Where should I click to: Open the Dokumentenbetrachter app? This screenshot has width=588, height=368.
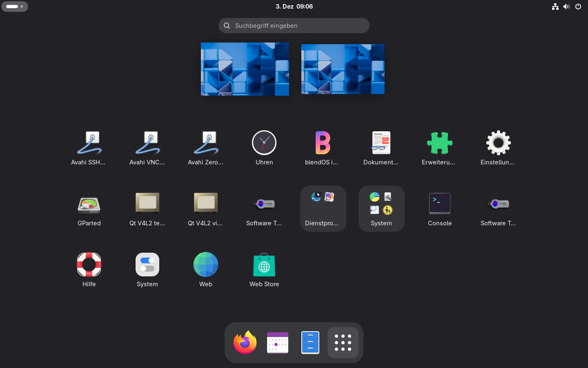(381, 148)
